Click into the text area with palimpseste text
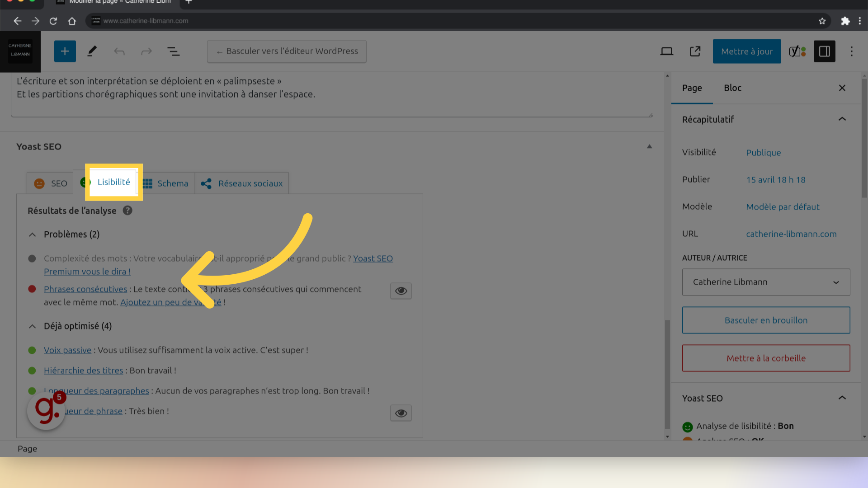The width and height of the screenshot is (868, 488). click(x=332, y=94)
